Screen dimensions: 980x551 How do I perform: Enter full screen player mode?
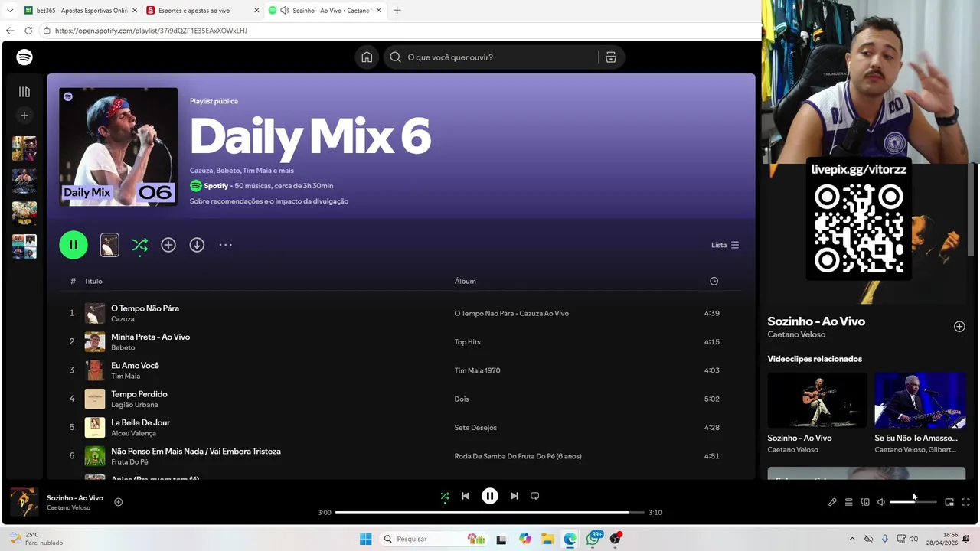(x=965, y=502)
